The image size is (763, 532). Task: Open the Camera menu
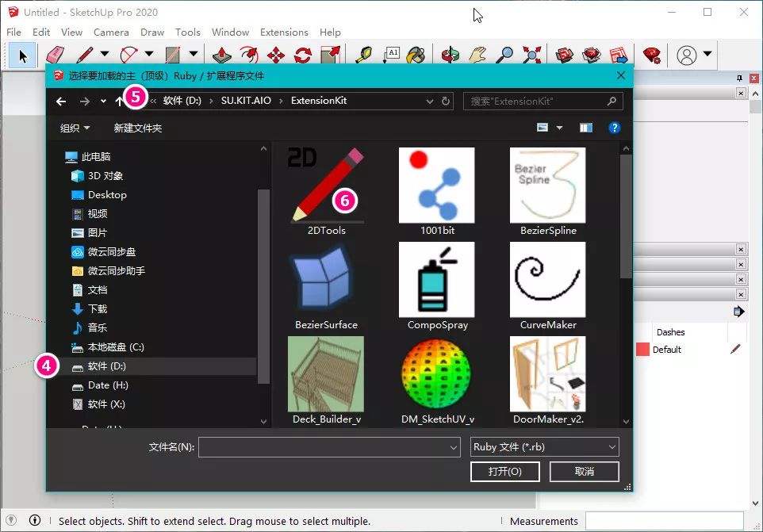[111, 32]
